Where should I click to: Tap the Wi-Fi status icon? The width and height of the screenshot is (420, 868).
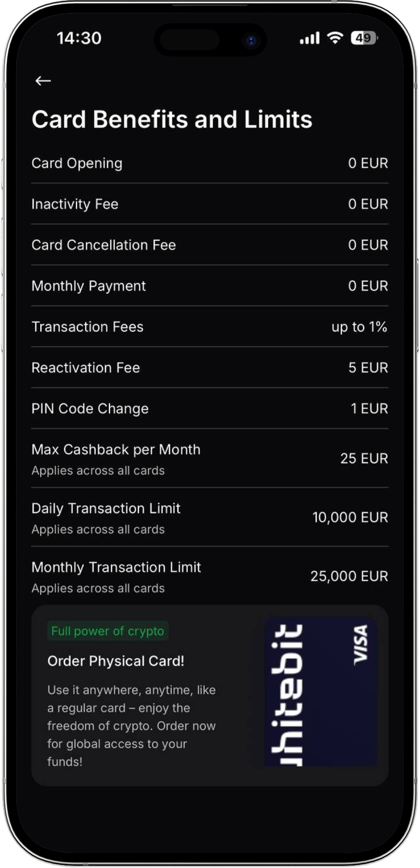tap(335, 38)
